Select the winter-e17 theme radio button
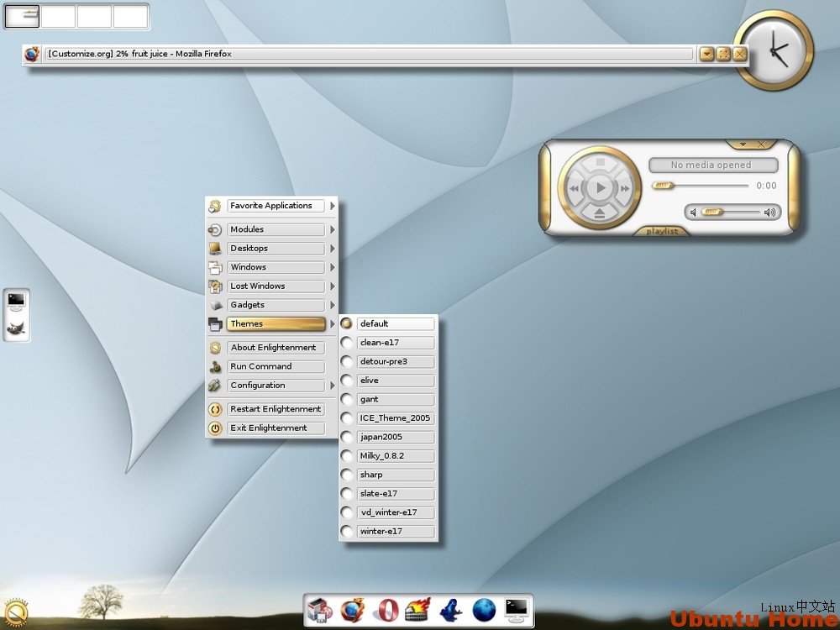 point(346,531)
